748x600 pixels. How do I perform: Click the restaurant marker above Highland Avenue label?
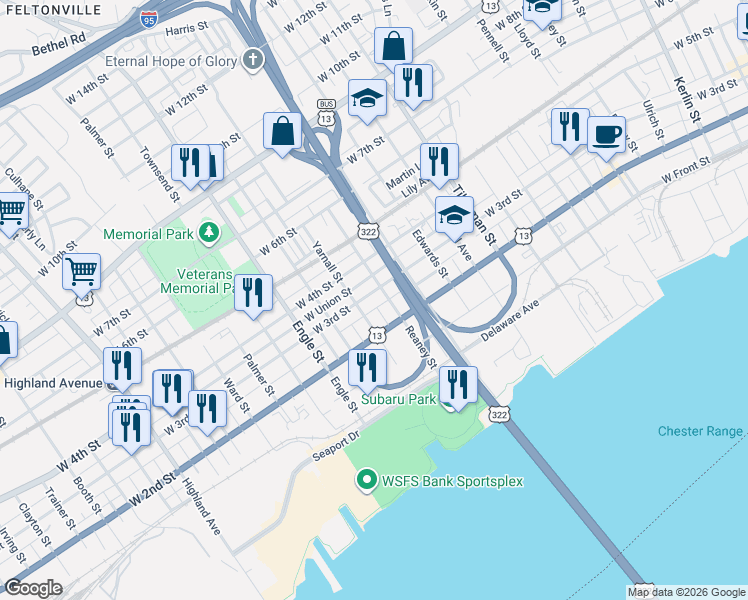(122, 367)
